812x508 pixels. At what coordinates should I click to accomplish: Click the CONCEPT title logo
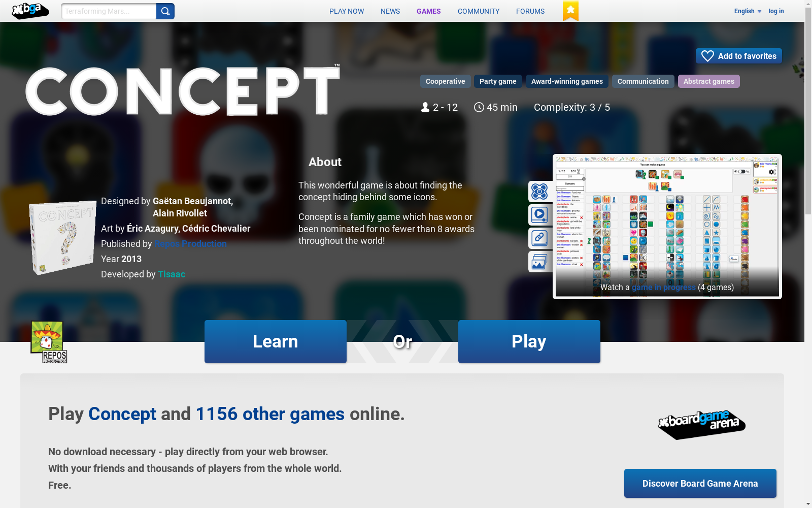(183, 90)
